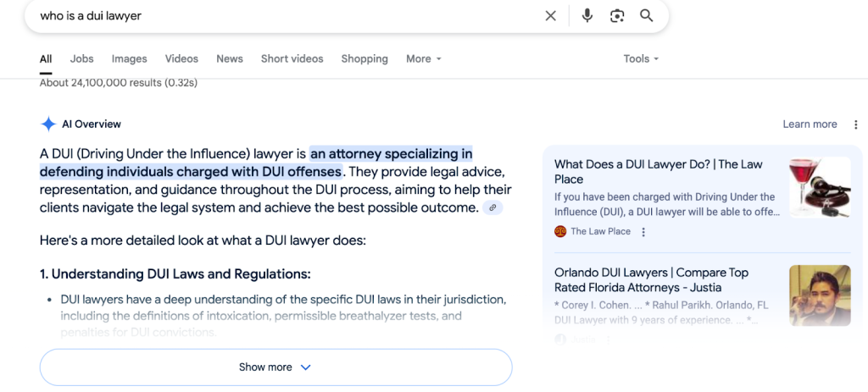Click the 'AI Overview' heading label
The height and width of the screenshot is (392, 868).
(x=92, y=124)
